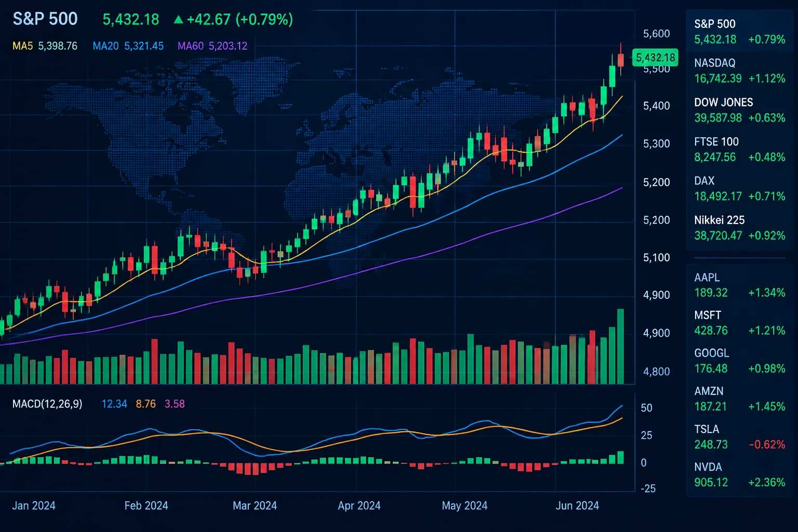
Task: Click the green up-triangle beside +42.67
Action: click(178, 20)
